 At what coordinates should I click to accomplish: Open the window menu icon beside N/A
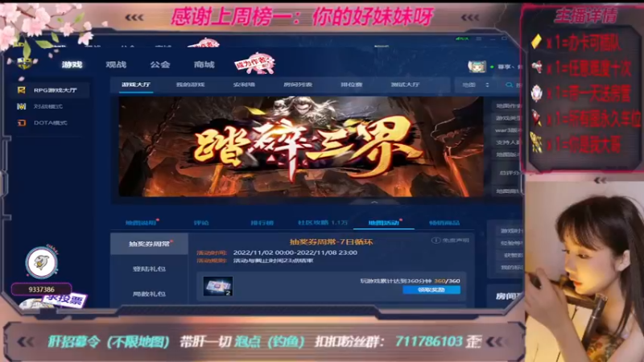tap(478, 39)
